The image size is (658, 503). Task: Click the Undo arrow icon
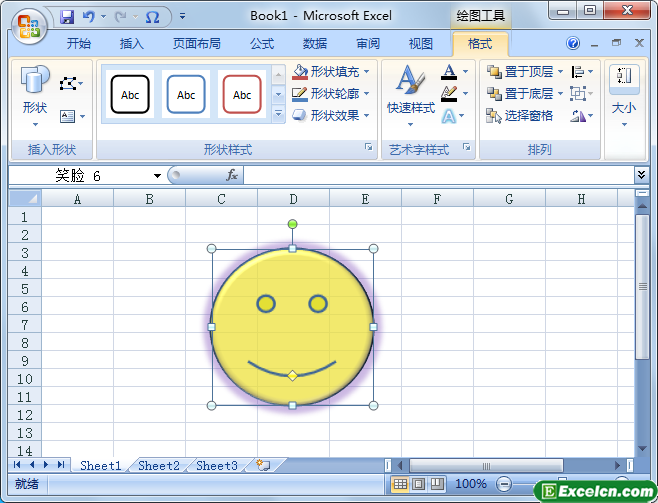[89, 17]
